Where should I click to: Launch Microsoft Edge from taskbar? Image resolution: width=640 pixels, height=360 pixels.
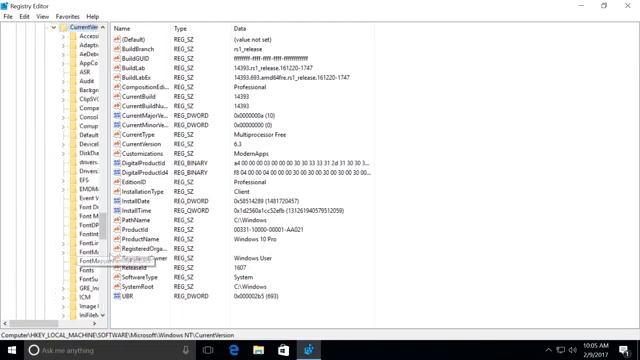(x=233, y=350)
